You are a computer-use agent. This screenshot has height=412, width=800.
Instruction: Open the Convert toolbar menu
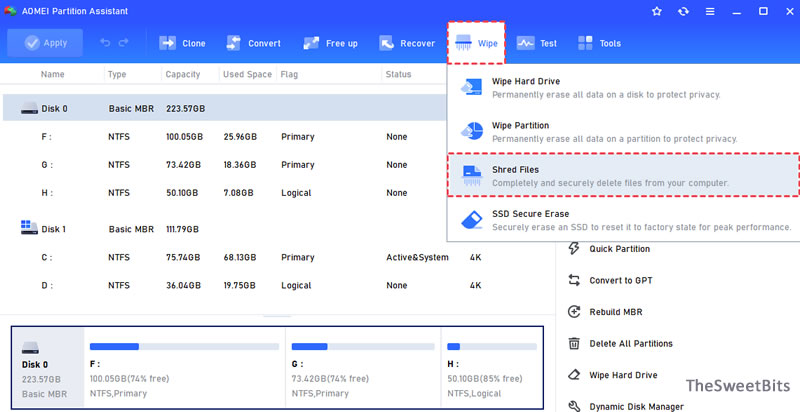click(x=253, y=43)
